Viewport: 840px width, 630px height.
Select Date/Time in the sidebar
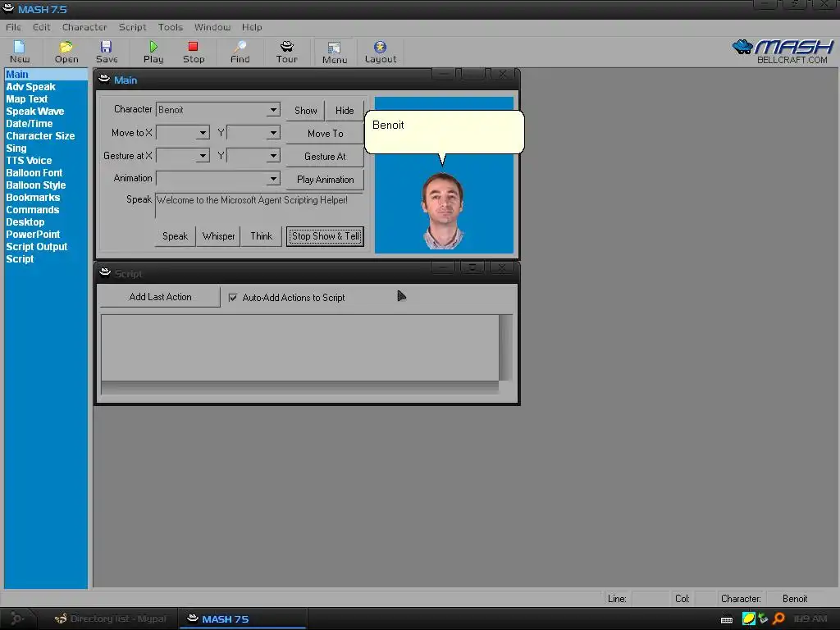pyautogui.click(x=29, y=124)
